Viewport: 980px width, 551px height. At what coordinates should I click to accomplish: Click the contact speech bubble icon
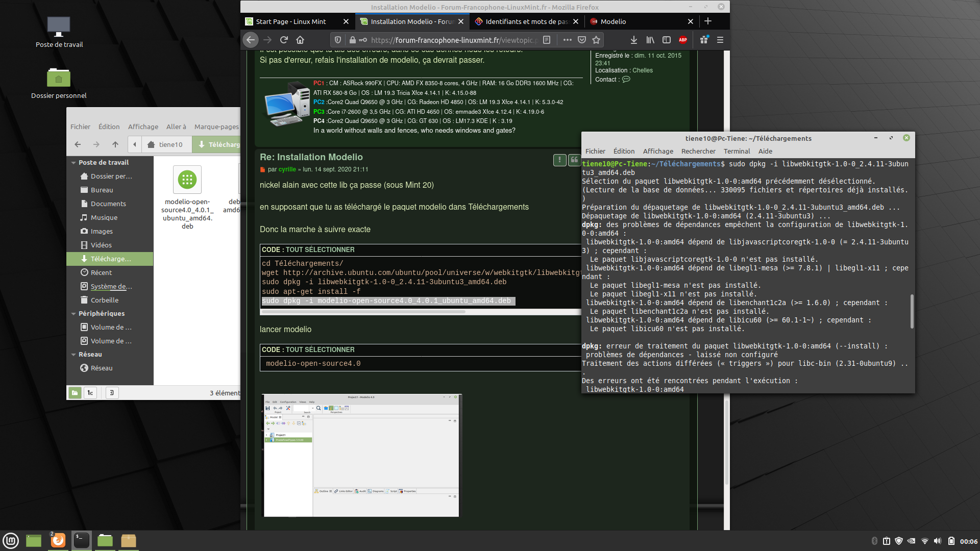pos(626,80)
